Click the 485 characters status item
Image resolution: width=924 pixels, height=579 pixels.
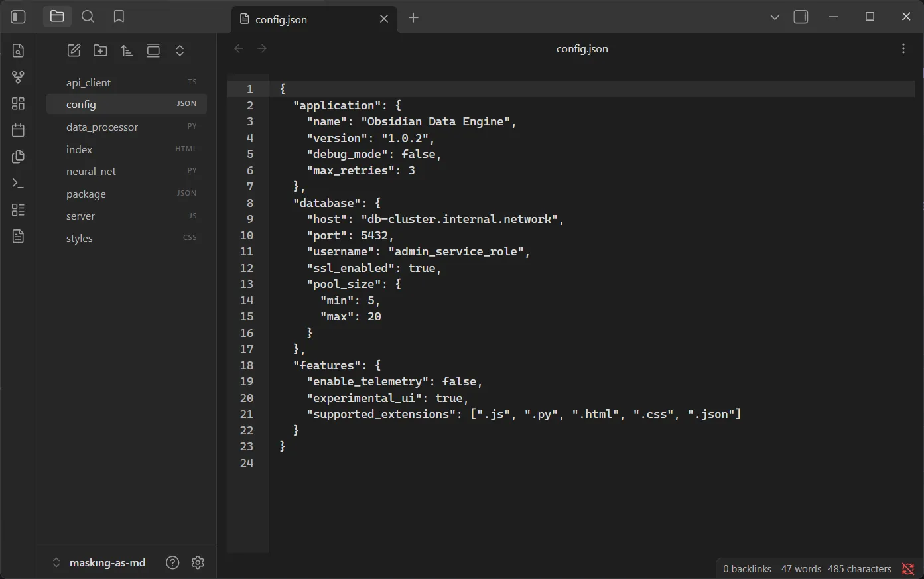tap(860, 569)
